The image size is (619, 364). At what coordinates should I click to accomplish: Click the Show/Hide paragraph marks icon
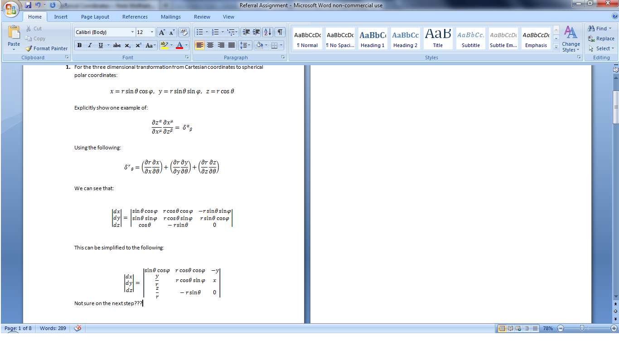pos(280,32)
